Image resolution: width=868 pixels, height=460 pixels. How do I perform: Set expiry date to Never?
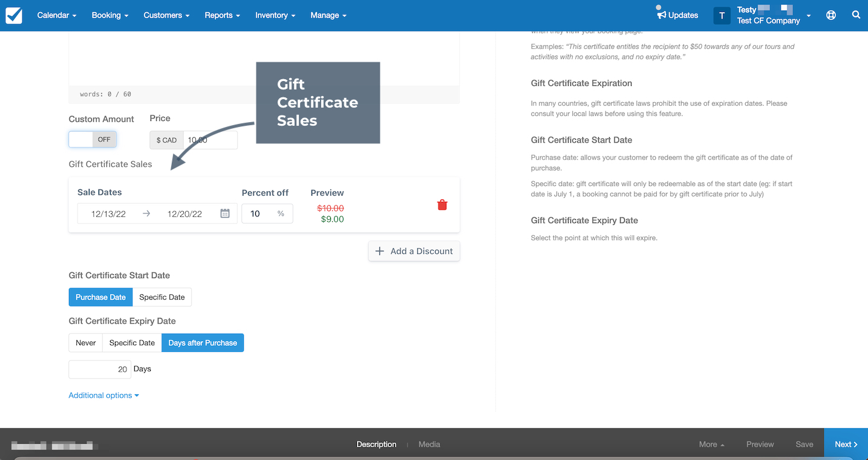86,343
